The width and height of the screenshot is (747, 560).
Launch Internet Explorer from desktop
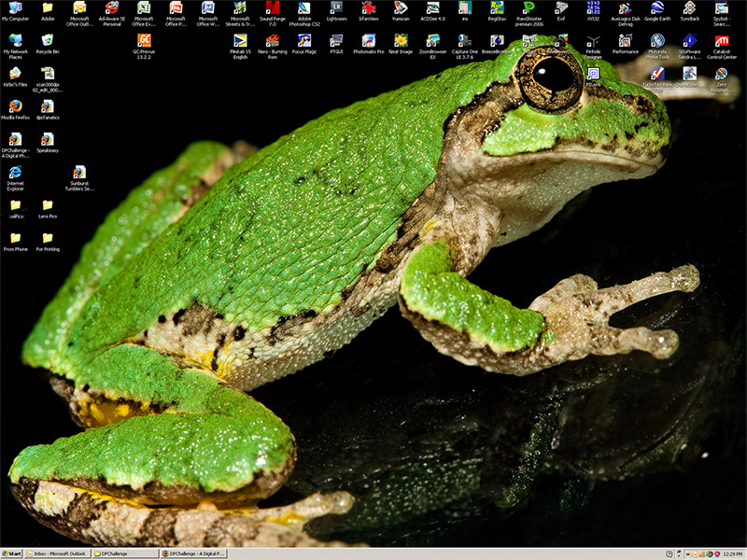point(15,177)
